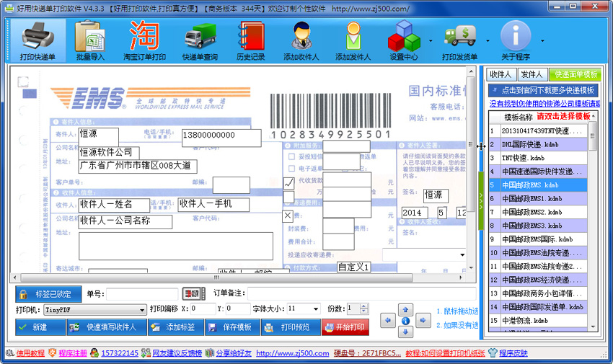Image resolution: width=613 pixels, height=364 pixels.
Task: Click the center info circle button
Action: click(405, 321)
